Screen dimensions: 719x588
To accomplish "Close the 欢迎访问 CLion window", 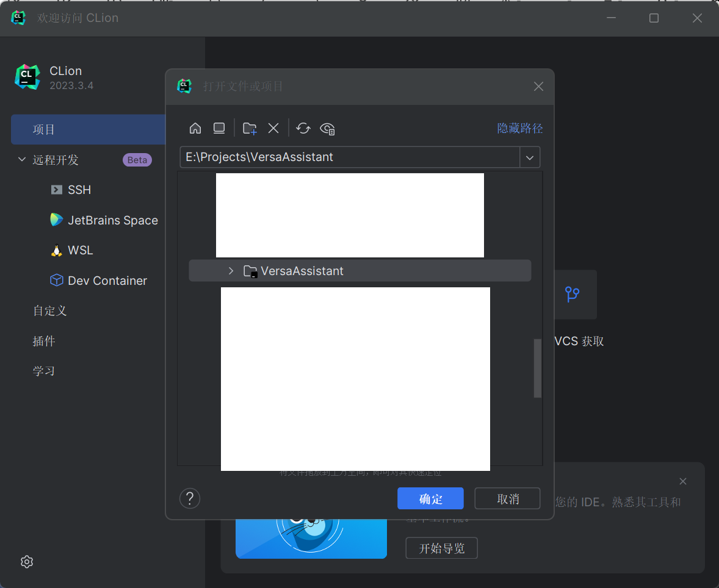I will click(697, 18).
